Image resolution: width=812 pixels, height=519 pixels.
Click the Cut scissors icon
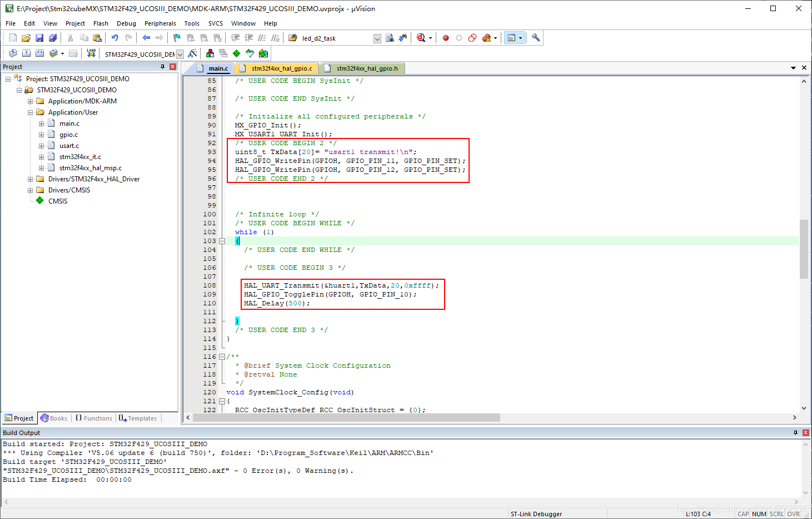point(71,38)
